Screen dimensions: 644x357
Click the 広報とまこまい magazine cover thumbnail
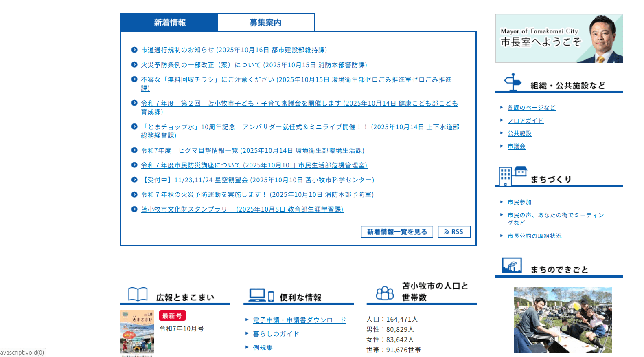(137, 332)
